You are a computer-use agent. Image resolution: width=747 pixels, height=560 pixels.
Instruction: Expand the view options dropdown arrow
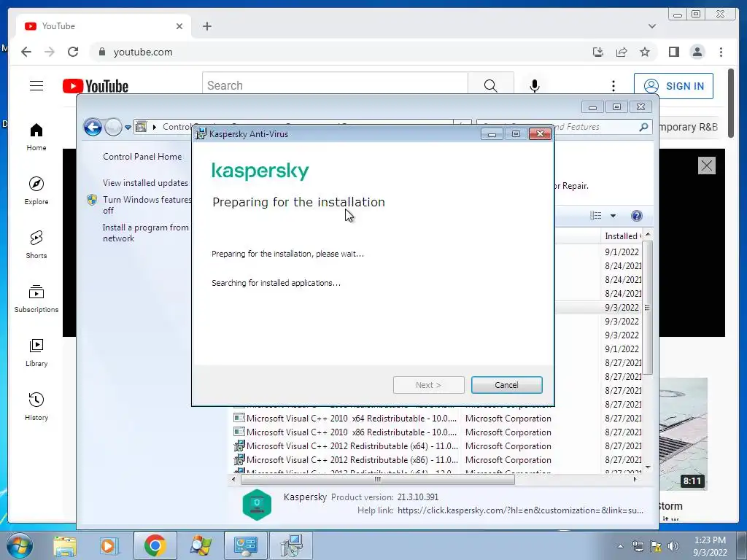[x=613, y=216]
